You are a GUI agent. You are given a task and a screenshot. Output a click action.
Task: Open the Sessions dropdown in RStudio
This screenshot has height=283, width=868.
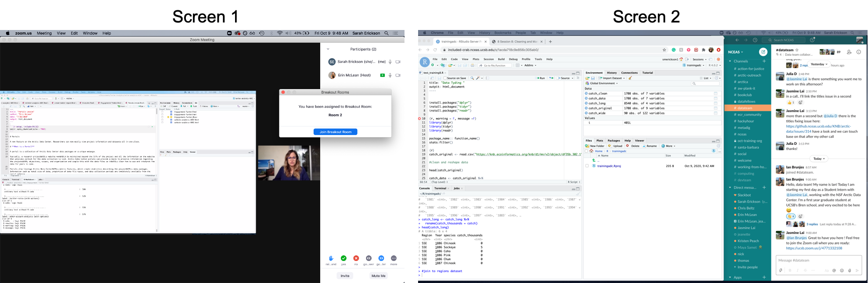[699, 60]
